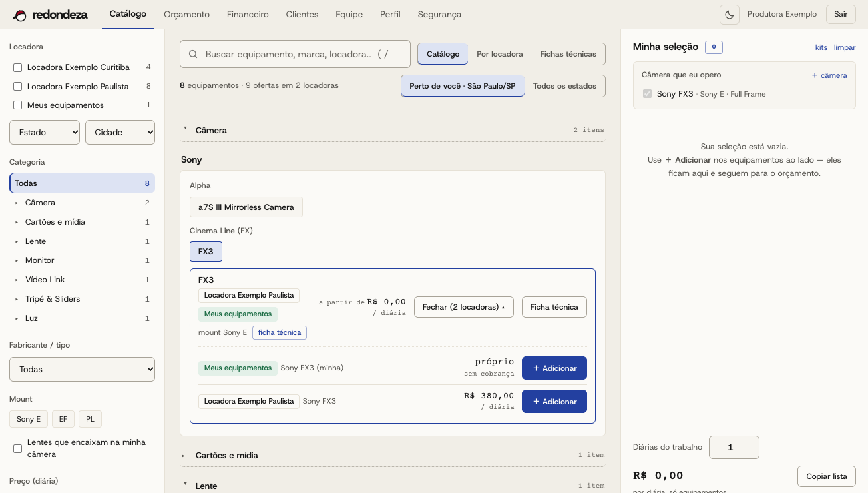Expand the Cartões e mídia section
The width and height of the screenshot is (868, 493).
coord(393,455)
